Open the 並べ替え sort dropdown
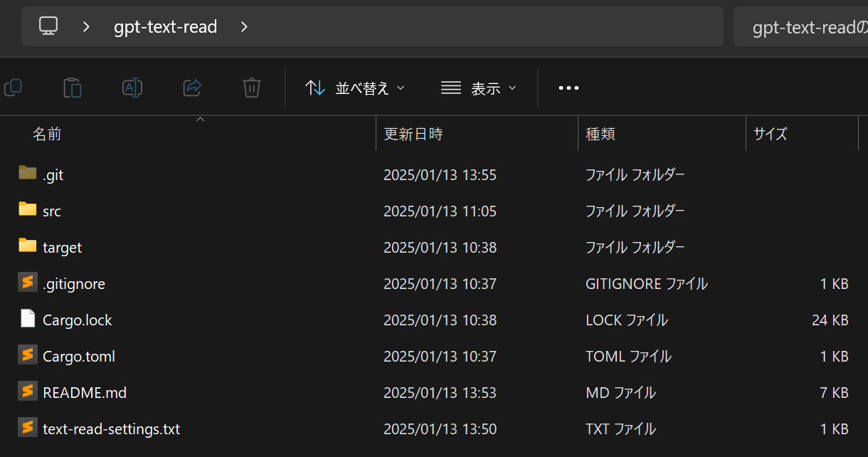 (x=354, y=88)
